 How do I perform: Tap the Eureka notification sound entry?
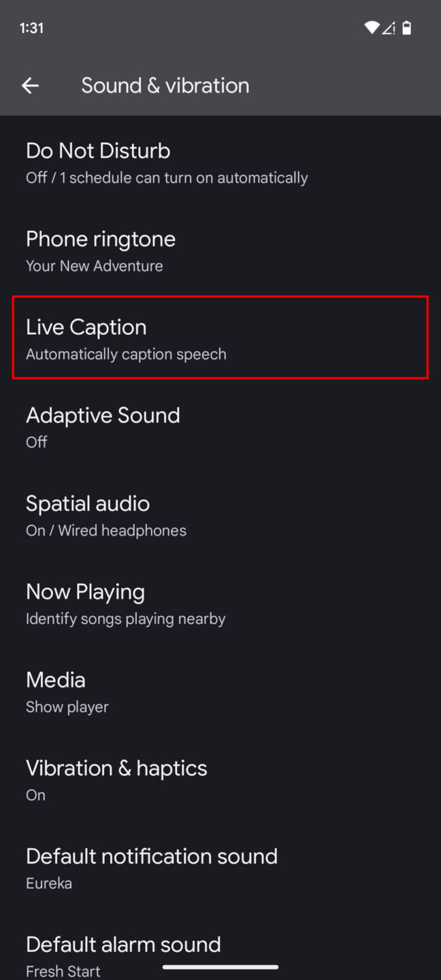pyautogui.click(x=48, y=883)
